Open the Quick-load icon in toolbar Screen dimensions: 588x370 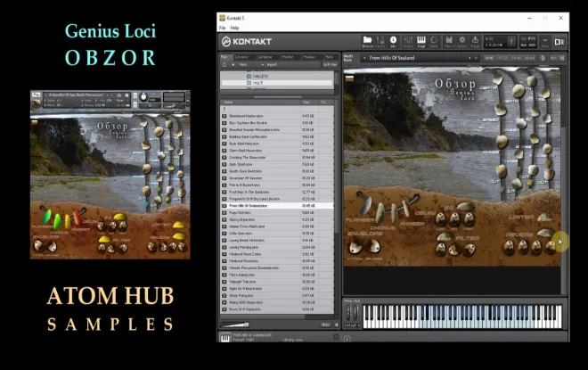pos(434,42)
